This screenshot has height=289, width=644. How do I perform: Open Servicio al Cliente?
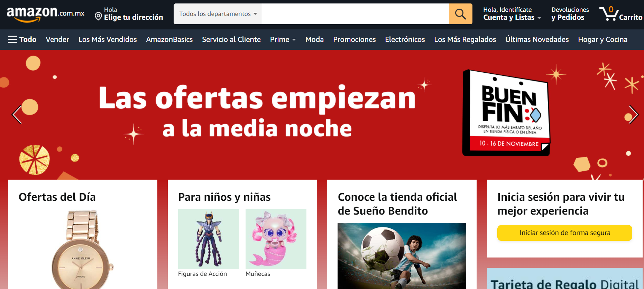[231, 39]
